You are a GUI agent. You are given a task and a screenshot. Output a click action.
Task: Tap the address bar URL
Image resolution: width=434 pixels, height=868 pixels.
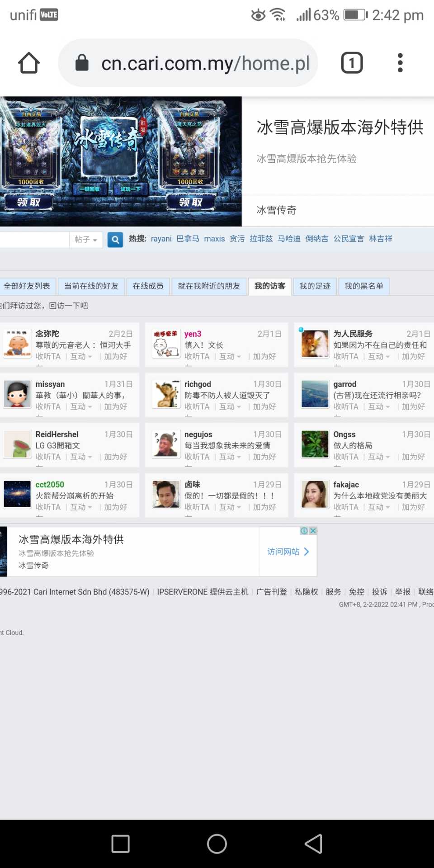click(x=205, y=63)
